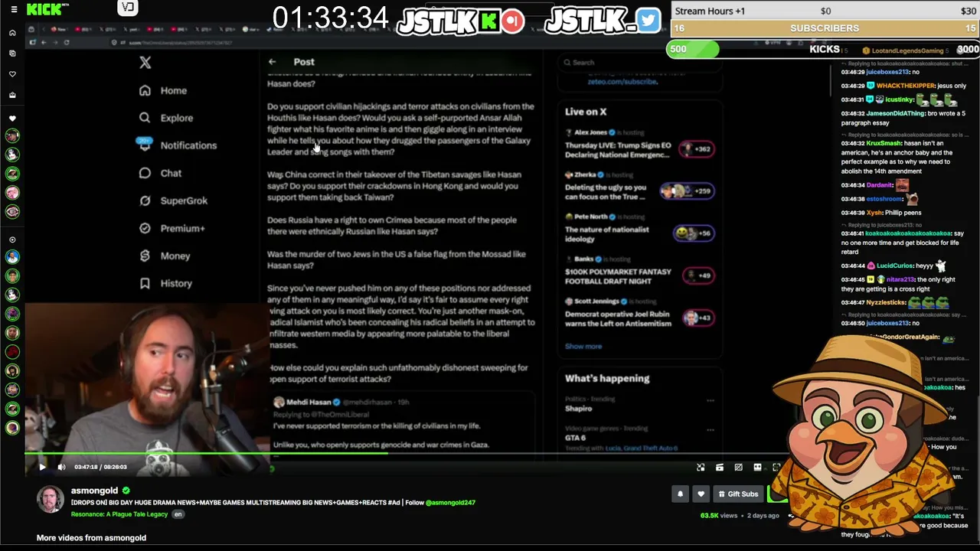This screenshot has height=551, width=980.
Task: Open first followed channel avatar in sidebar
Action: click(x=12, y=135)
